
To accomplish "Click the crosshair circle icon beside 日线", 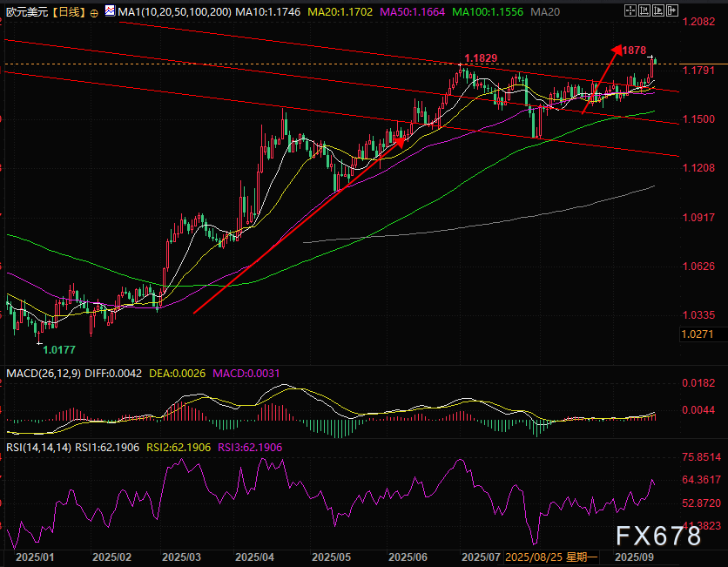I will pyautogui.click(x=94, y=13).
